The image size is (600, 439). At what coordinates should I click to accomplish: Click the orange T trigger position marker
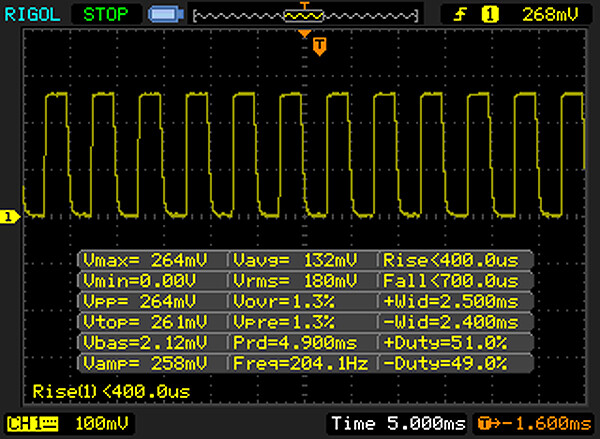319,46
